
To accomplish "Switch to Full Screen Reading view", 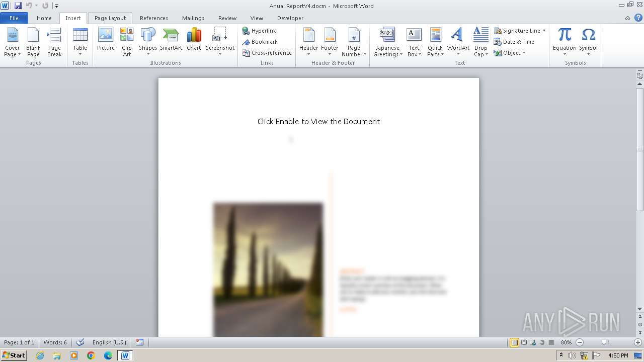I will coord(524,342).
